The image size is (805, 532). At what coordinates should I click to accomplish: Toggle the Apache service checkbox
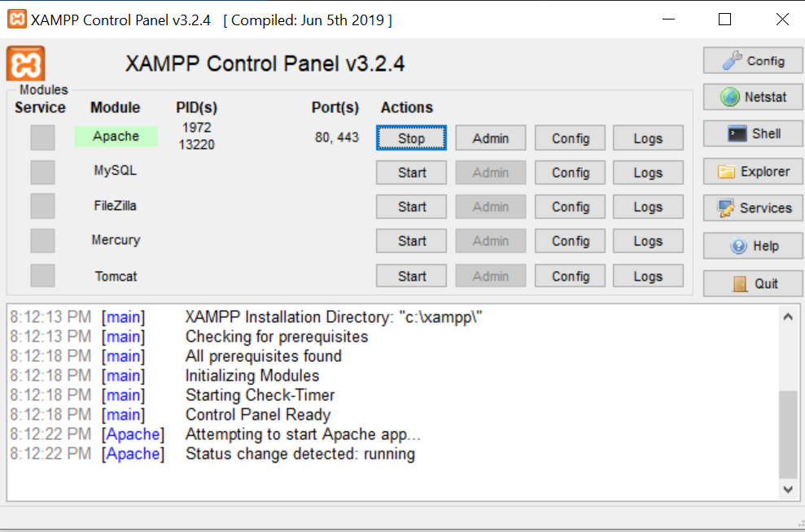[x=42, y=137]
